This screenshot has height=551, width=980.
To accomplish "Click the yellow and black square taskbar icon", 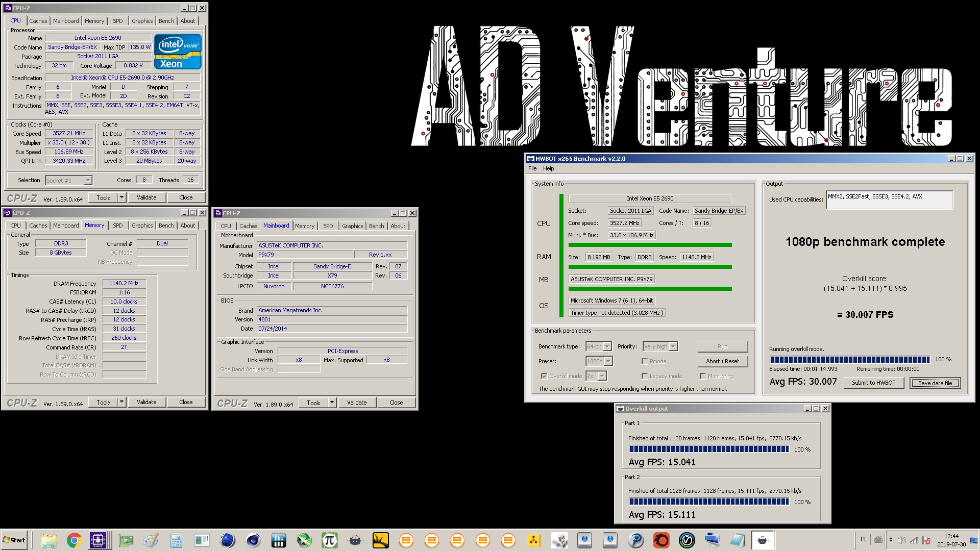I will coord(381,540).
